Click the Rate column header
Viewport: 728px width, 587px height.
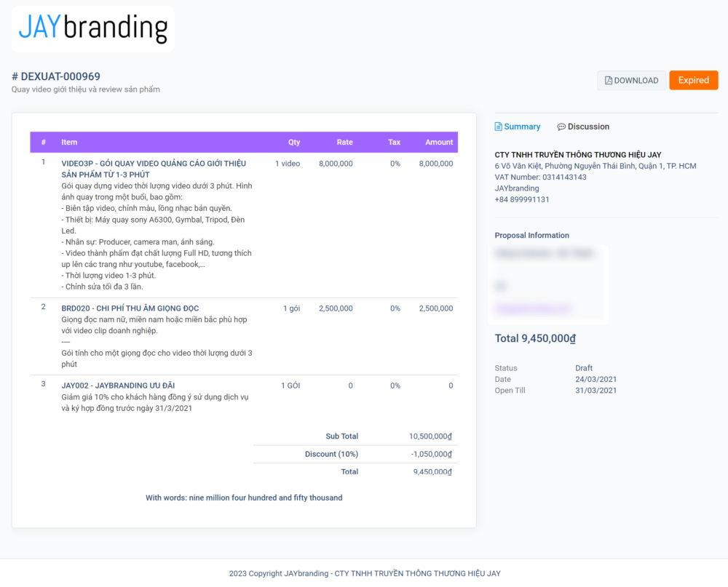[x=344, y=142]
